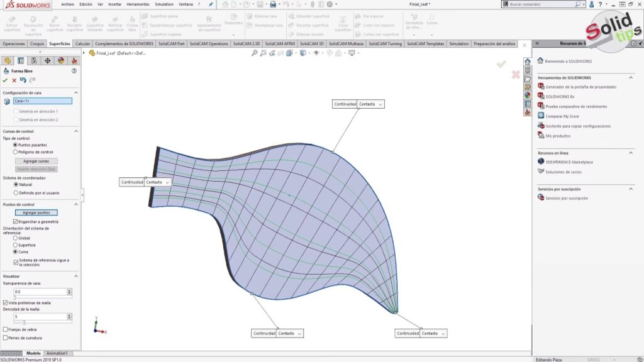Open SOLIDWORKS Rx tool
This screenshot has height=362, width=644.
point(560,97)
